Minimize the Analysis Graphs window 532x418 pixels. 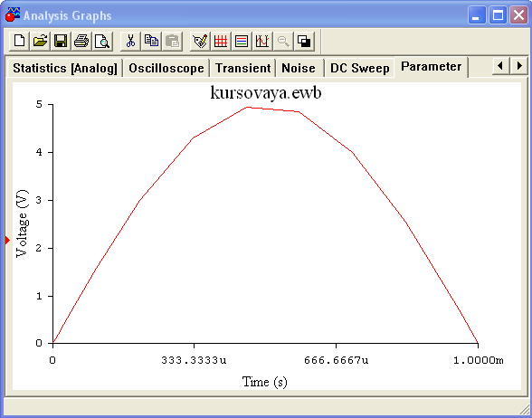[x=477, y=15]
